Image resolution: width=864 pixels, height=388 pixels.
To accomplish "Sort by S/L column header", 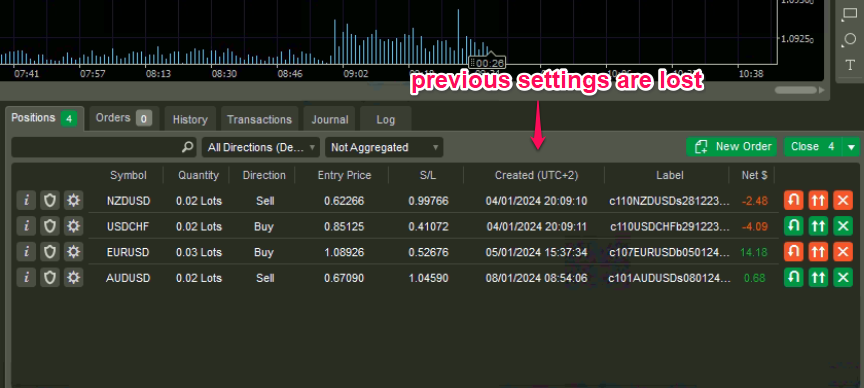I will click(x=428, y=175).
